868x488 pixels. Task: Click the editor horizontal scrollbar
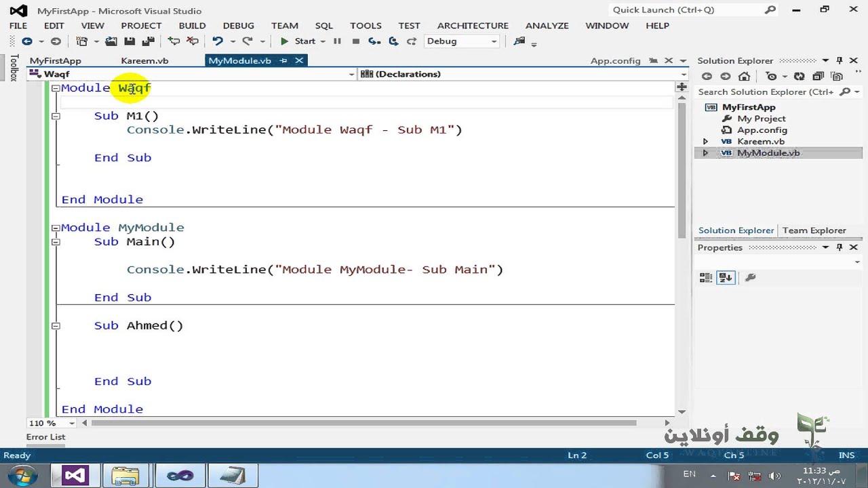pos(364,423)
